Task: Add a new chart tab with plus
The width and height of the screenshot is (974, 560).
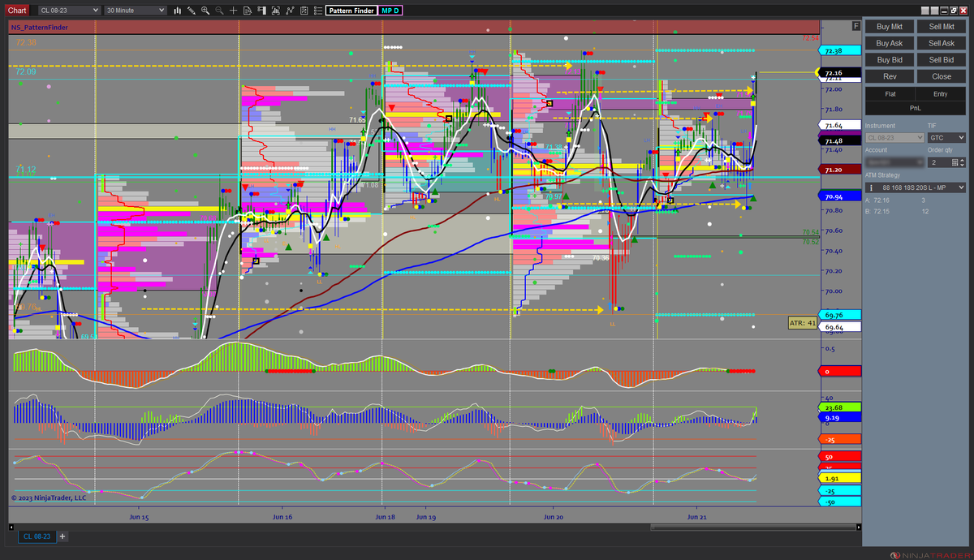Action: click(x=62, y=536)
